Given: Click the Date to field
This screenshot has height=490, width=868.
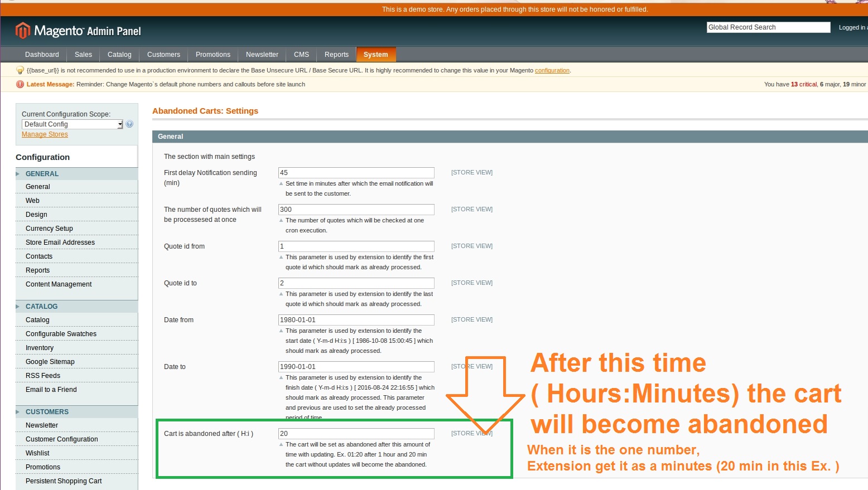Looking at the screenshot, I should [356, 367].
